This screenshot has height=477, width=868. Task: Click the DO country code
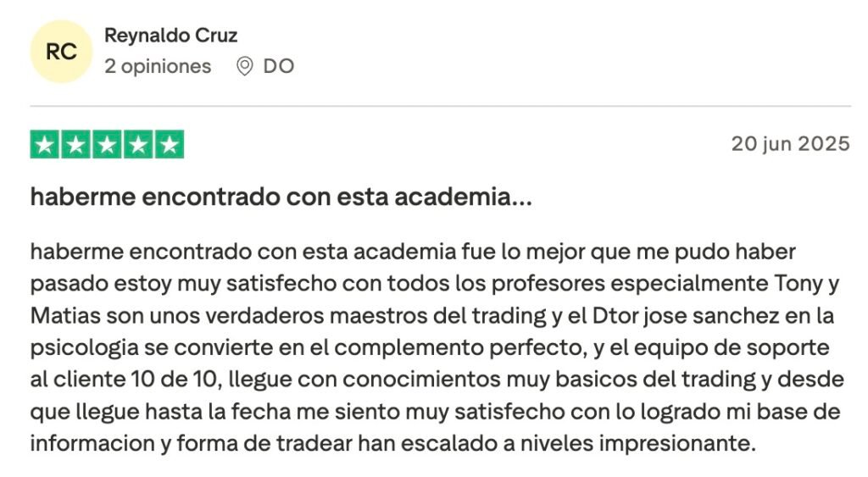[x=278, y=66]
